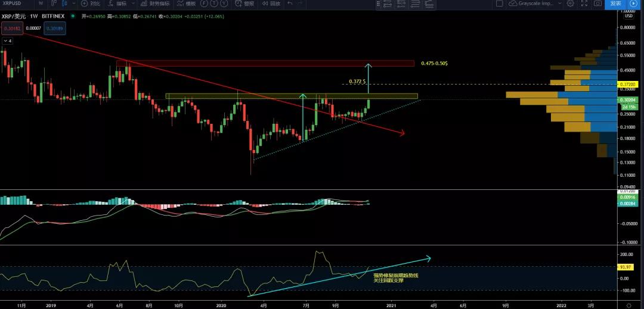The height and width of the screenshot is (309, 644).
Task: Click the red sell price 0.30182 button
Action: point(13,28)
